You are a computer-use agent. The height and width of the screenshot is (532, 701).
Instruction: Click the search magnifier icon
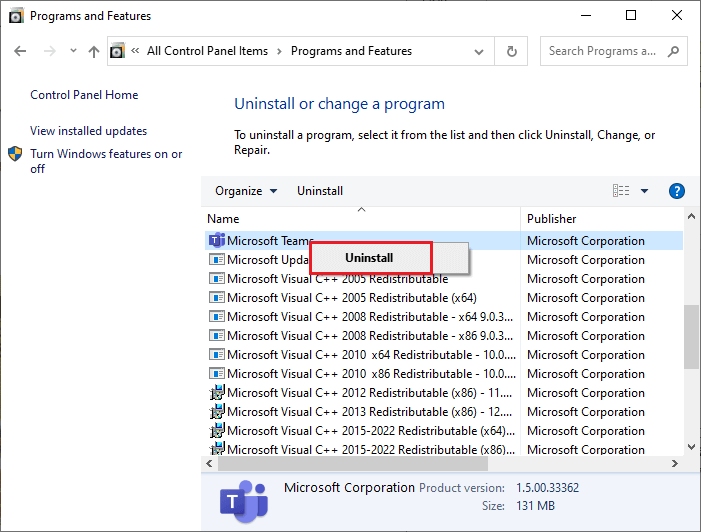pos(673,51)
